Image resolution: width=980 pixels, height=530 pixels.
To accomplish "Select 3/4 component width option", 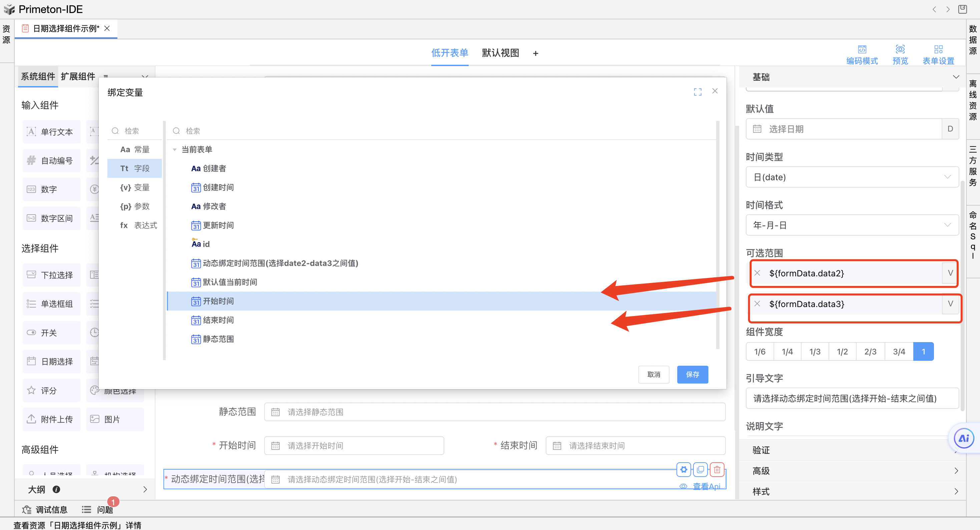I will (899, 351).
